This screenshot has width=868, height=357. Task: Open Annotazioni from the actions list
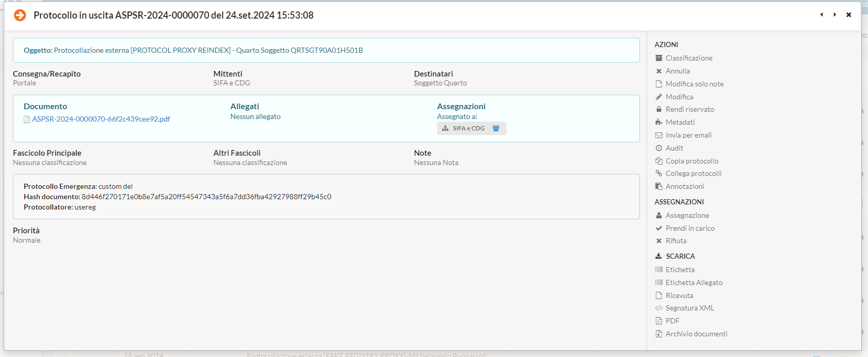tap(684, 186)
